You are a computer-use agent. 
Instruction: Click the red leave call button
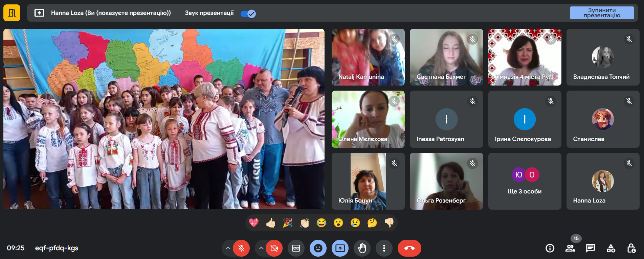(409, 249)
